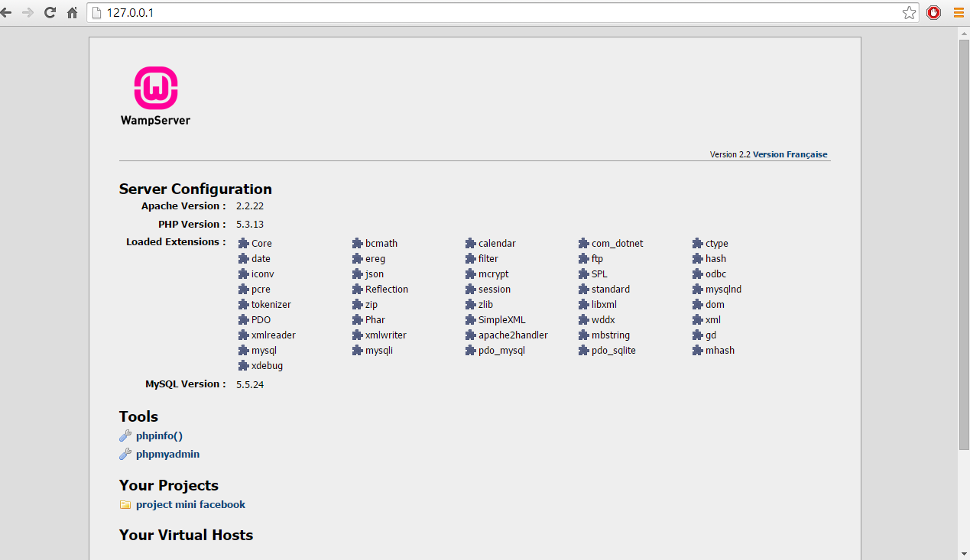The image size is (970, 560).
Task: Click the PHP version value 5.3.13
Action: click(x=250, y=225)
